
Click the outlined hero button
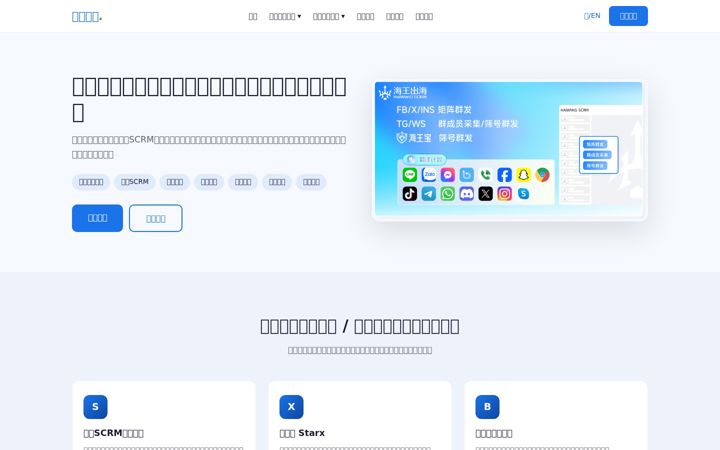pos(156,218)
